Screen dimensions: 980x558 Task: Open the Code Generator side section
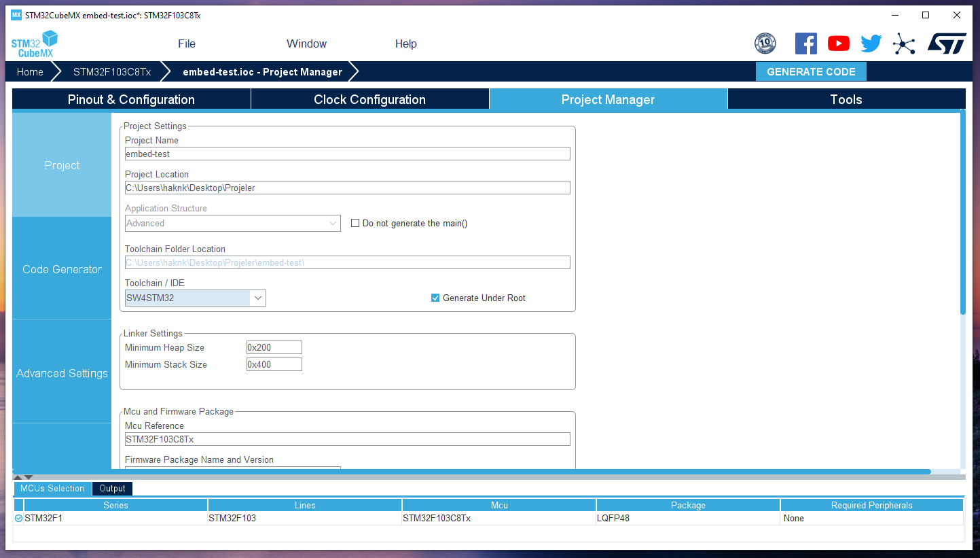62,269
